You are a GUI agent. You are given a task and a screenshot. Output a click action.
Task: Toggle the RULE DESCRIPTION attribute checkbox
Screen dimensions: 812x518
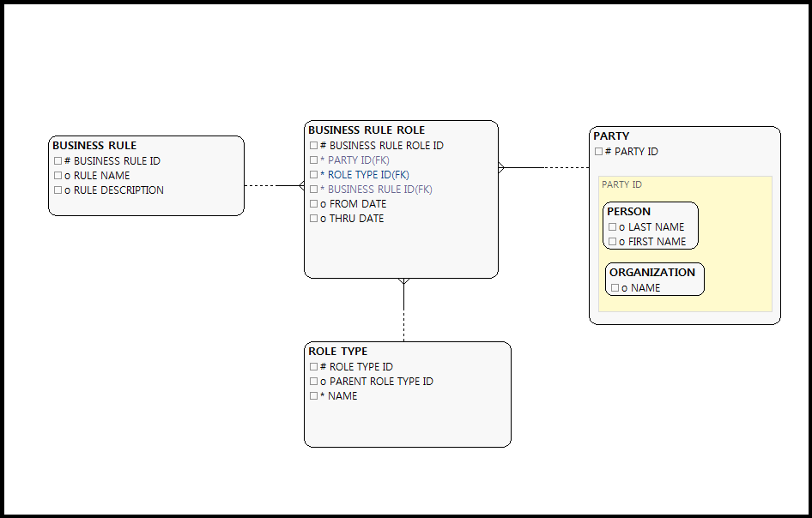[58, 190]
